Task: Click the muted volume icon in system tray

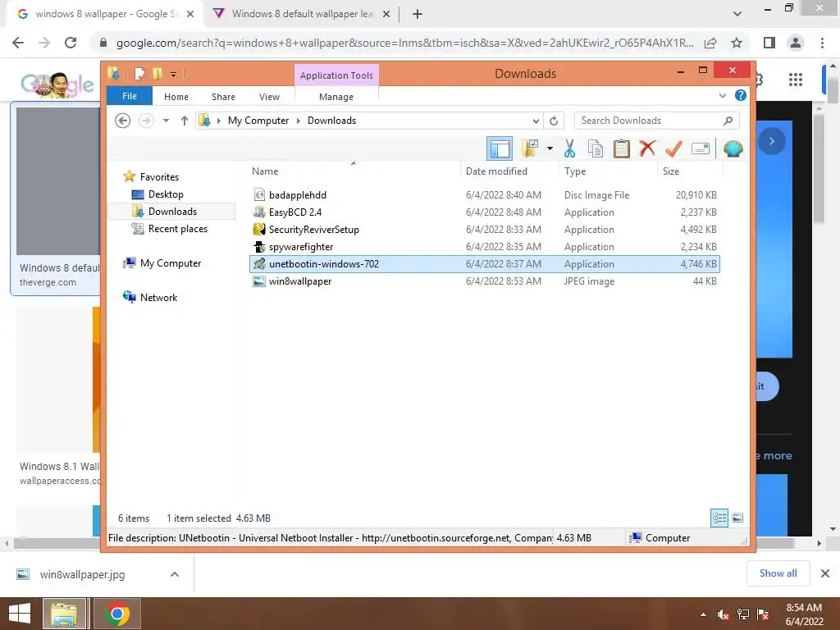Action: point(723,614)
